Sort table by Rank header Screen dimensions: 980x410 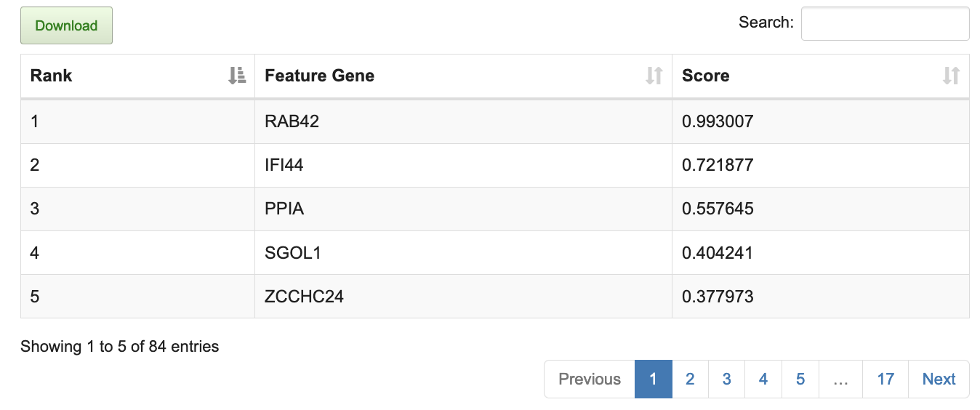click(x=52, y=76)
